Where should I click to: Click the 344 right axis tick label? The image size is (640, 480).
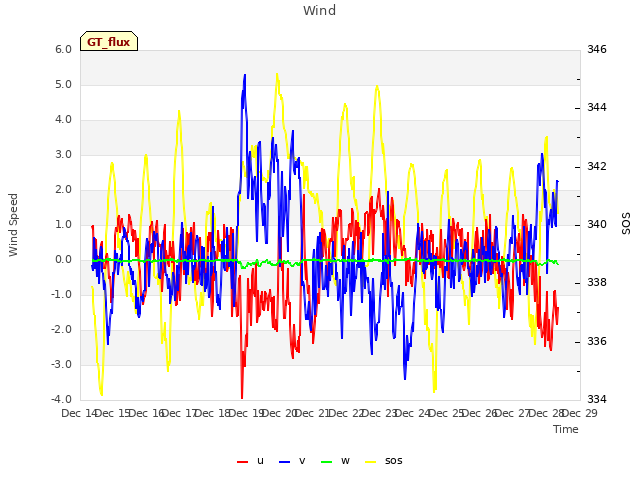coord(597,108)
